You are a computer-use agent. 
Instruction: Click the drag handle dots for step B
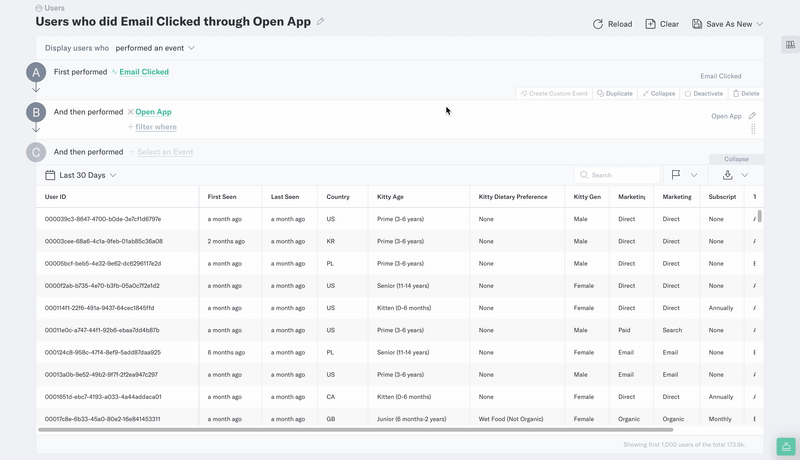753,129
